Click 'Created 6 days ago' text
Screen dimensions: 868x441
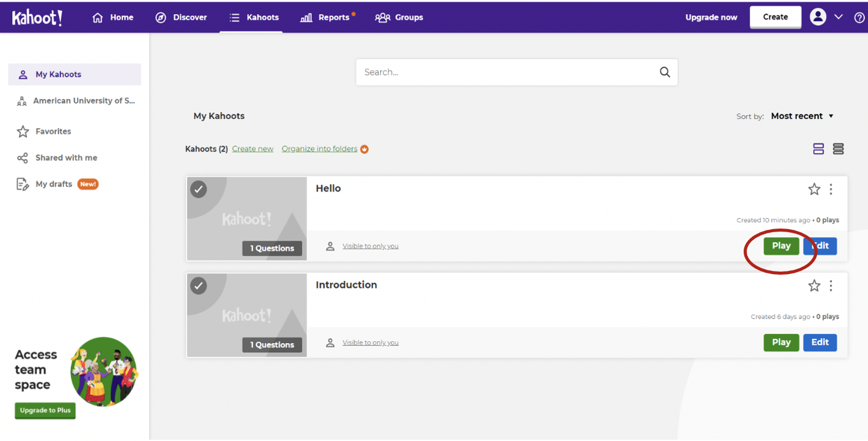(781, 317)
